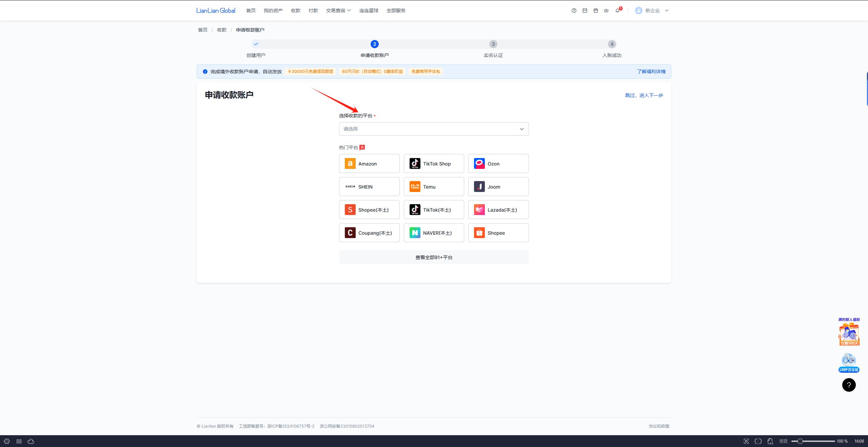This screenshot has width=868, height=447.
Task: Select the Ozon platform card
Action: [498, 163]
